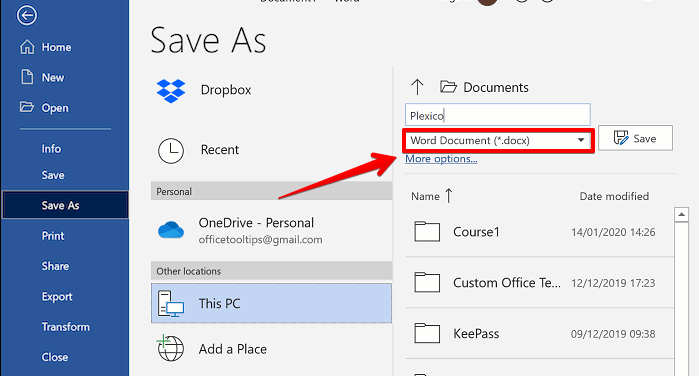Open the Word Document (*.docx) file type dropdown

click(x=498, y=140)
